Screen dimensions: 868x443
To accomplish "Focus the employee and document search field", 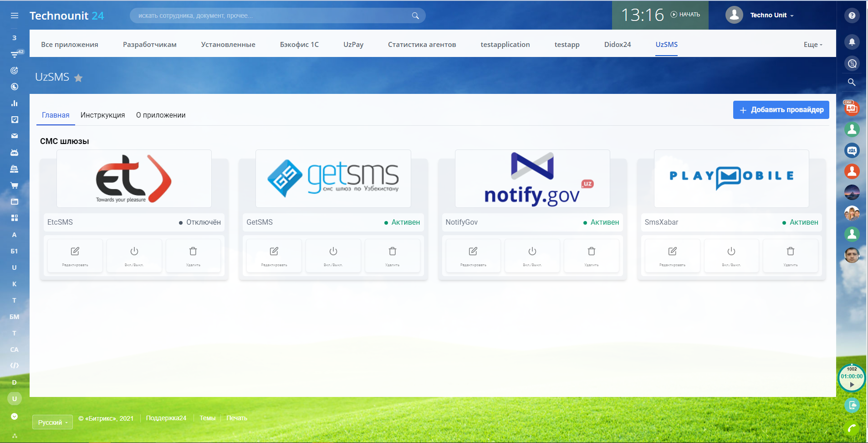I will tap(278, 15).
